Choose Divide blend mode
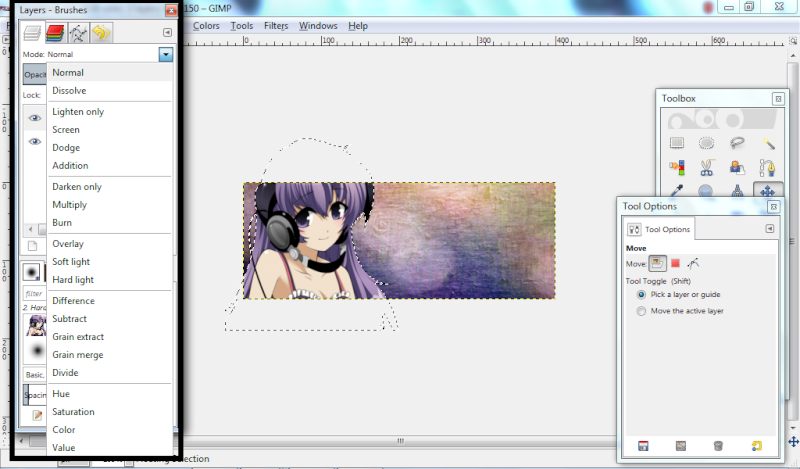800x469 pixels. pyautogui.click(x=110, y=373)
